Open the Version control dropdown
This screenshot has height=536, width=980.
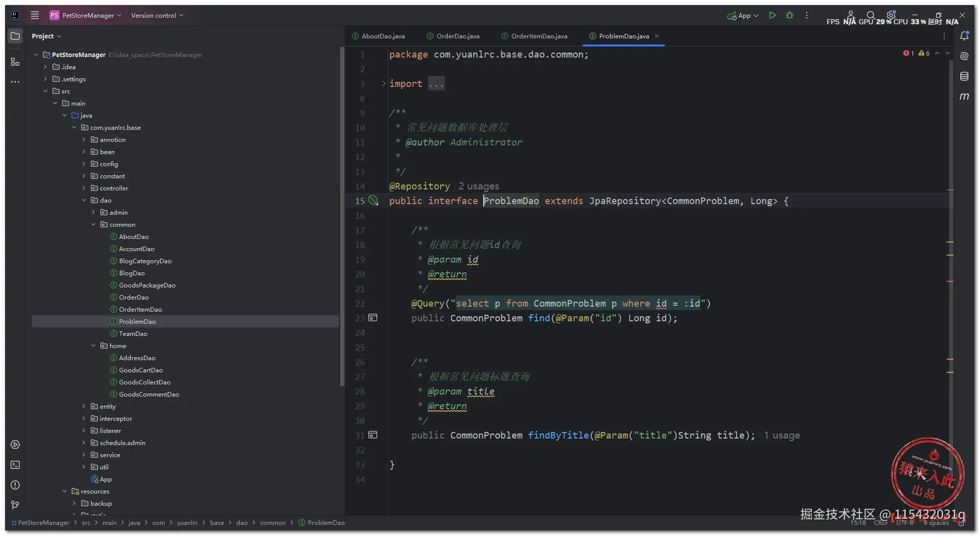(157, 15)
